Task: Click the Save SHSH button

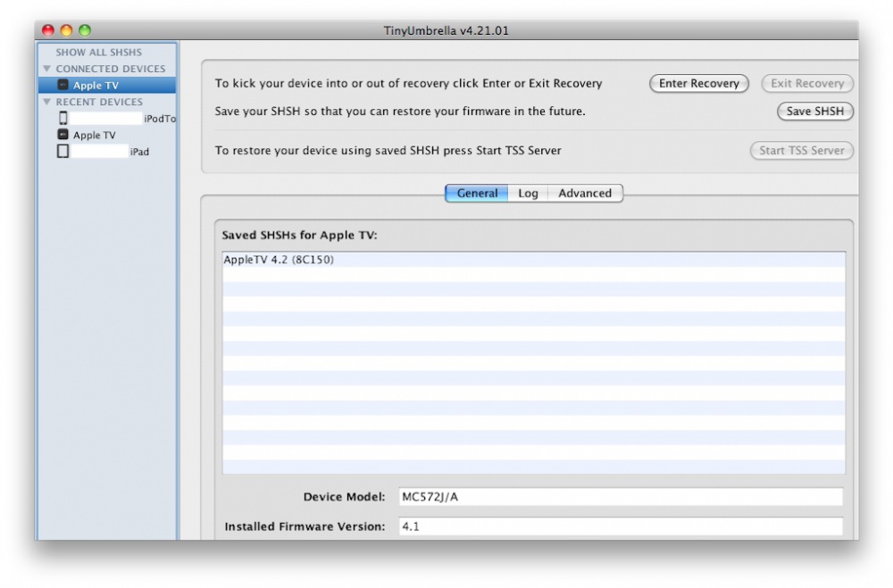Action: tap(815, 111)
